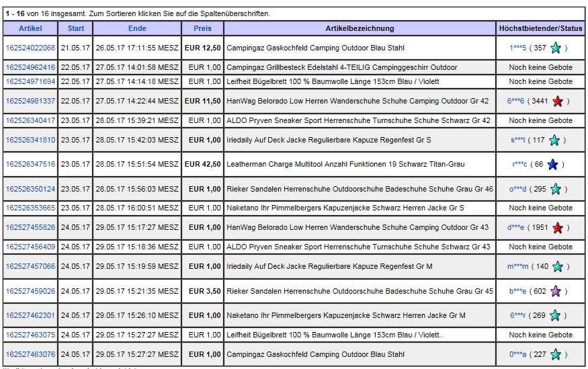Open item number 162526350124

pos(30,189)
